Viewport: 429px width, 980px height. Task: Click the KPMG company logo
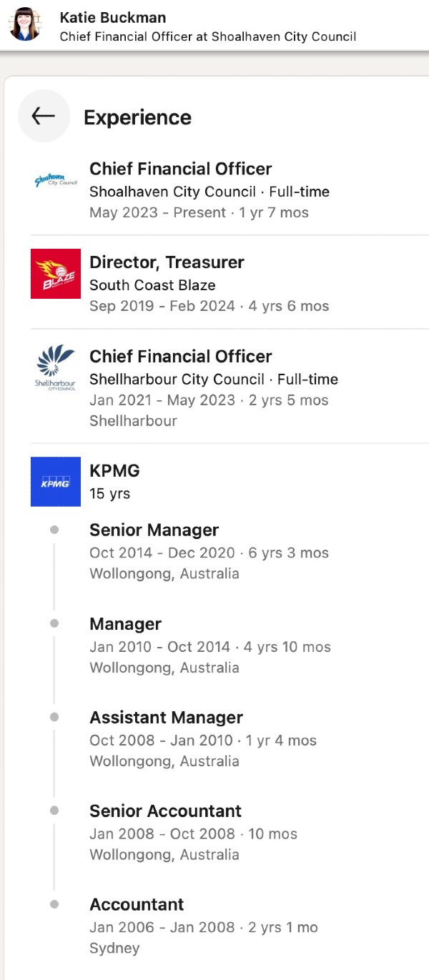click(56, 482)
